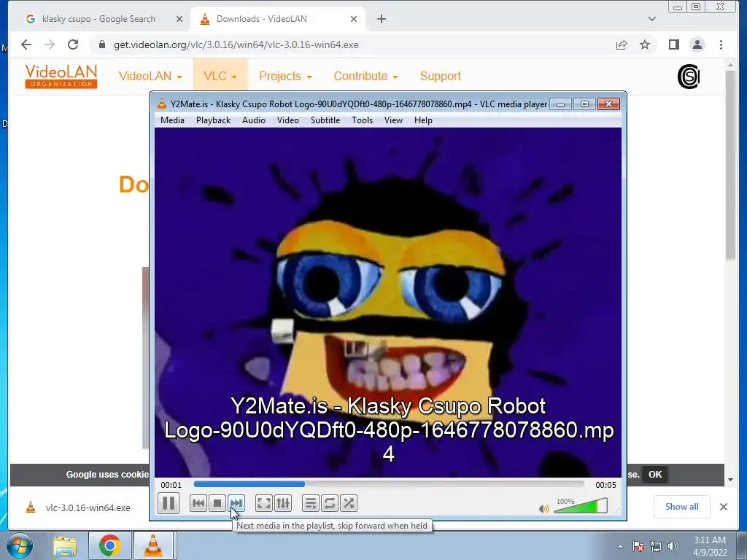Toggle VLC fullscreen video

(264, 503)
